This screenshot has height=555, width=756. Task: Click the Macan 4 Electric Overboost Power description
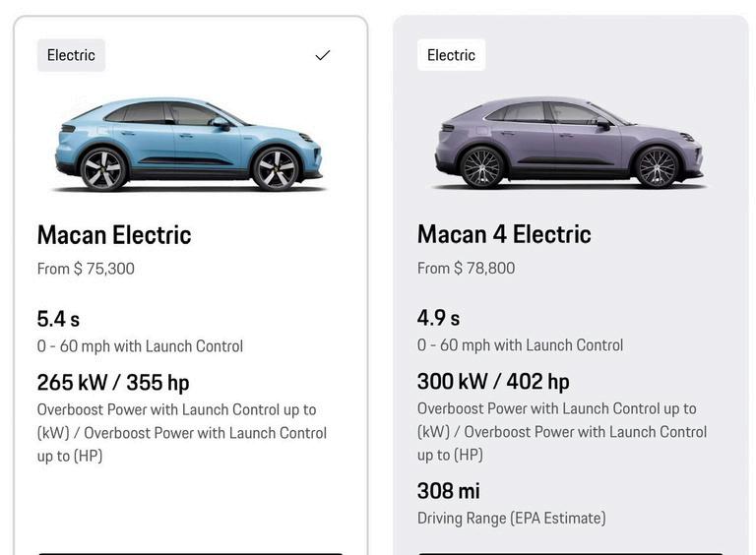(561, 431)
